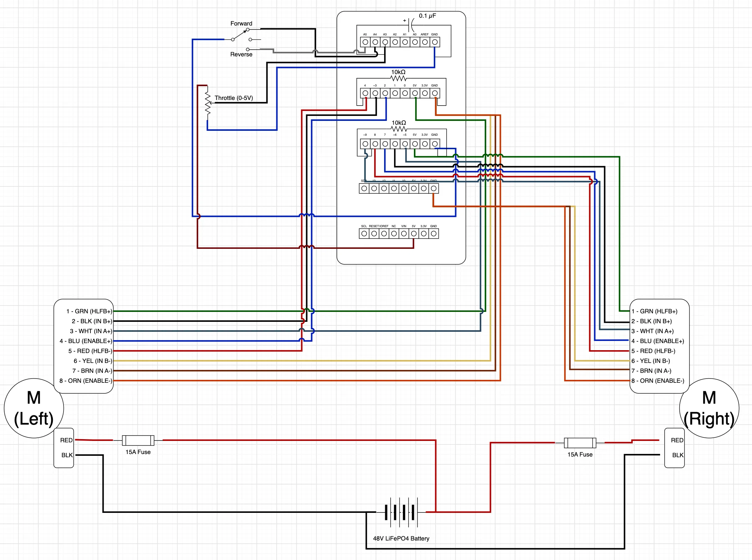752x560 pixels.
Task: Select the 48V LiFePO4 Battery label
Action: click(x=401, y=538)
